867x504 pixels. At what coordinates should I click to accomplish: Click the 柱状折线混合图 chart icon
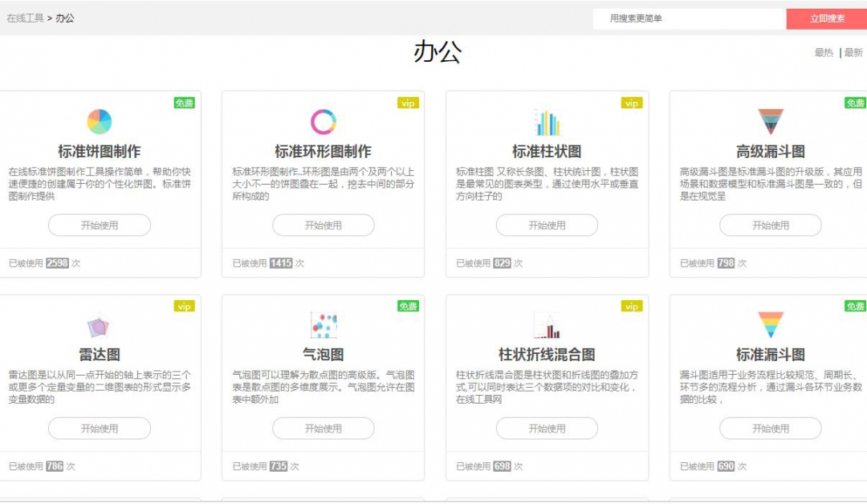point(547,326)
